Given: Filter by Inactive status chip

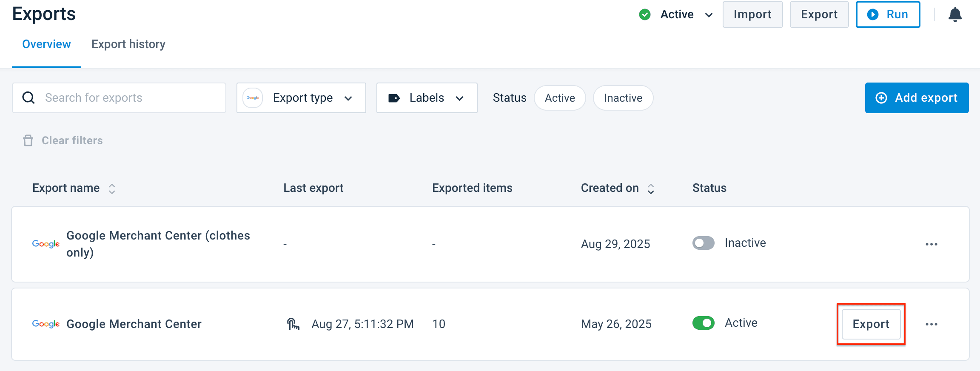Looking at the screenshot, I should pos(623,98).
